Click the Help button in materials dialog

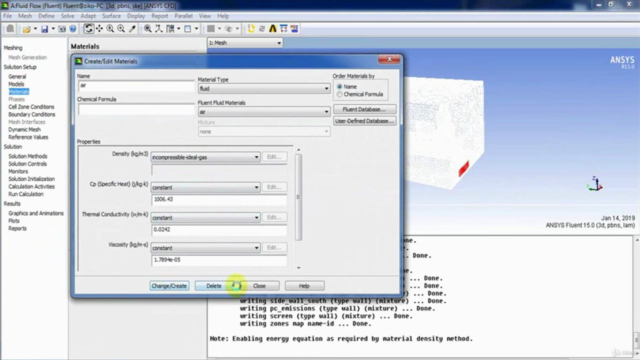click(304, 286)
